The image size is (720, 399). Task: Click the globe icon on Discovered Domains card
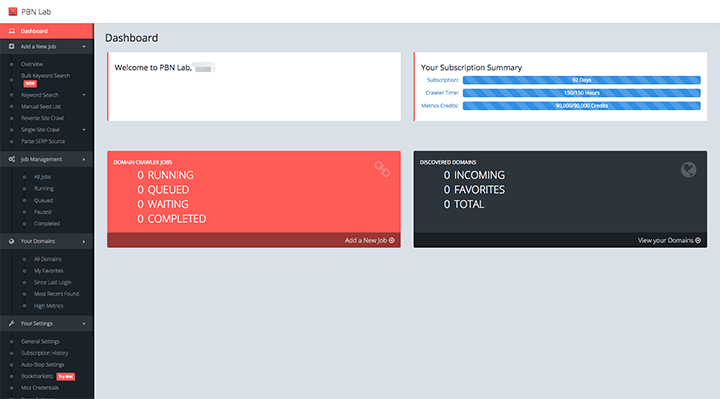pos(688,169)
